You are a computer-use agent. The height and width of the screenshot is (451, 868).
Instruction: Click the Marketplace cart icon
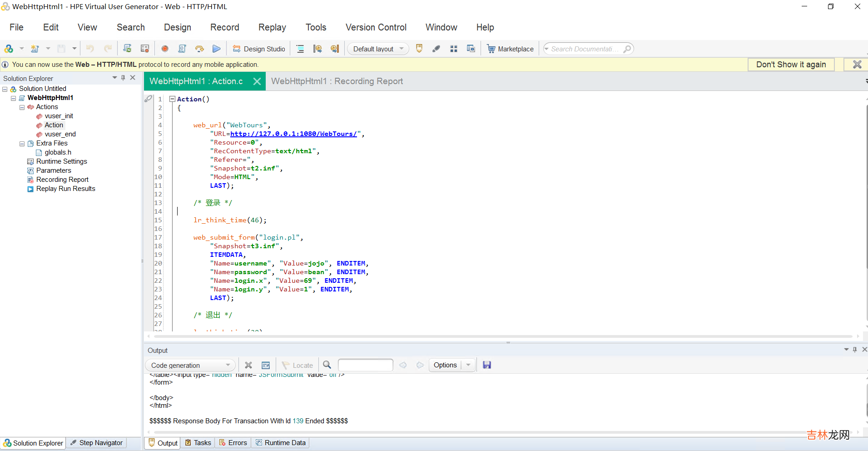[491, 49]
